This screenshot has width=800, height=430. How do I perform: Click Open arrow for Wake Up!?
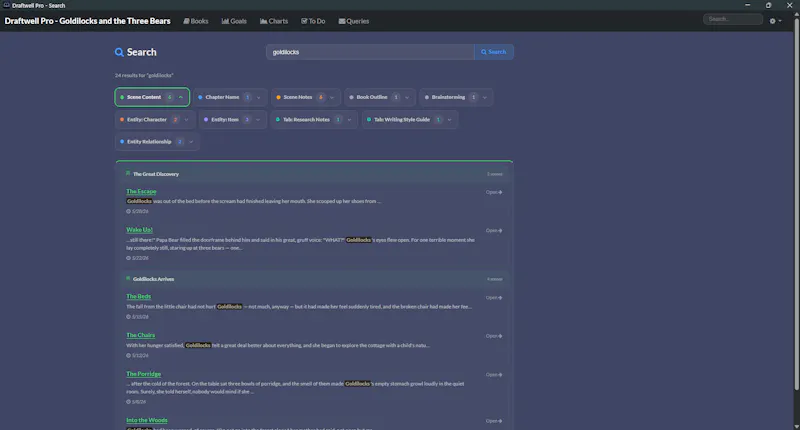(x=494, y=231)
